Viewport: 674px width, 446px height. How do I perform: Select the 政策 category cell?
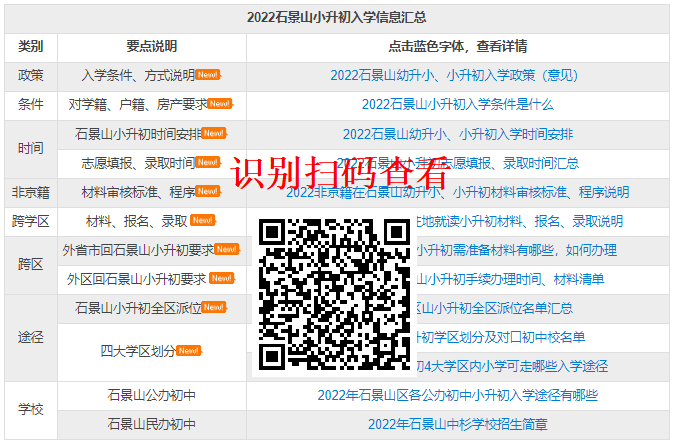click(31, 76)
